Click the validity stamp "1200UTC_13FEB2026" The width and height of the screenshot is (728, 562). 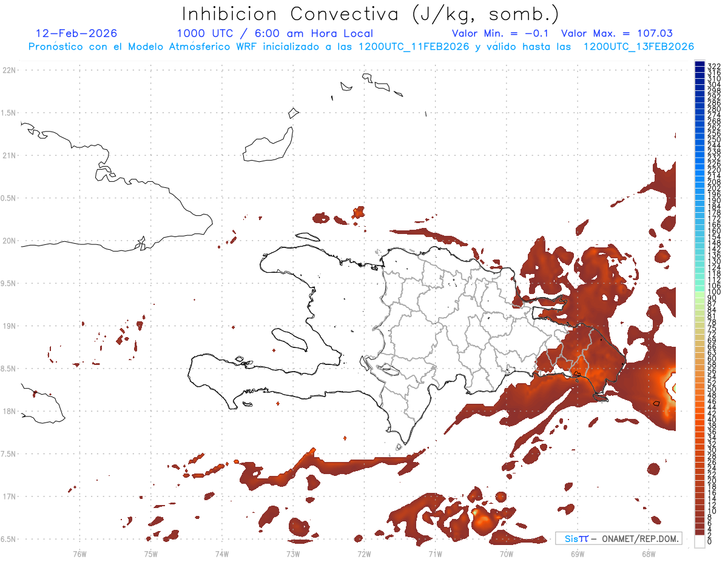click(639, 47)
